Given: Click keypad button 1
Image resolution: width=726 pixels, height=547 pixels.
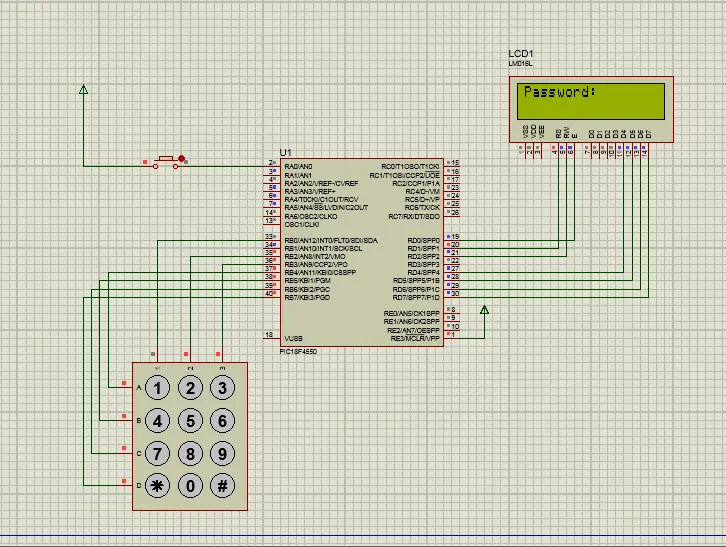Looking at the screenshot, I should point(157,388).
